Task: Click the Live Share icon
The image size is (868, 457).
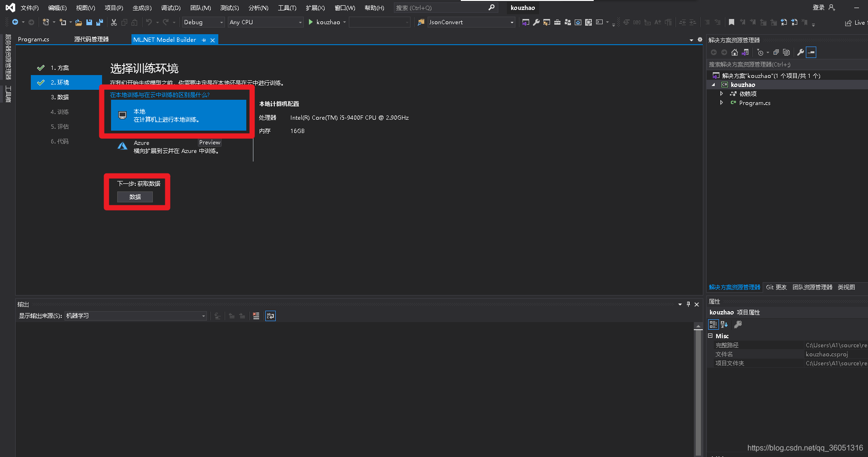Action: (849, 23)
